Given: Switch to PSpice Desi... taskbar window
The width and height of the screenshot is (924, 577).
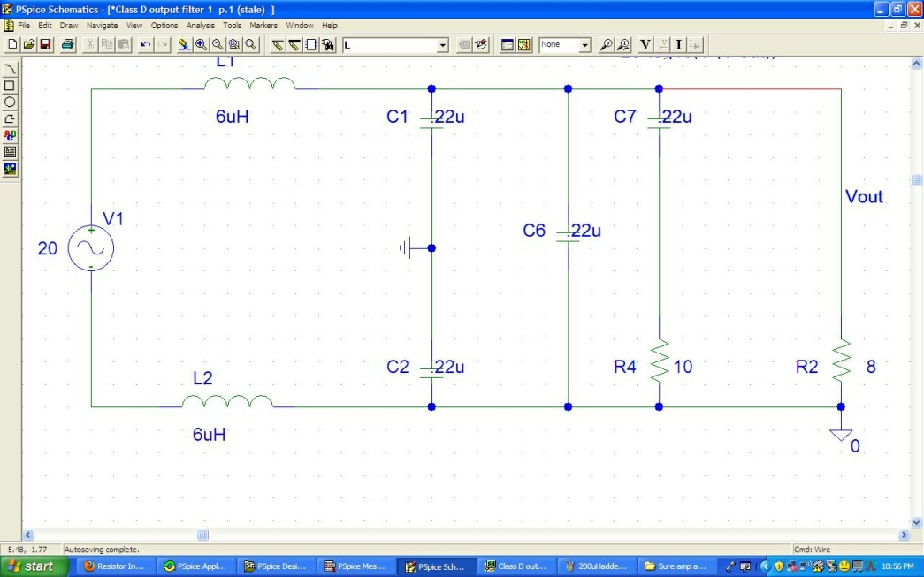Looking at the screenshot, I should [276, 566].
